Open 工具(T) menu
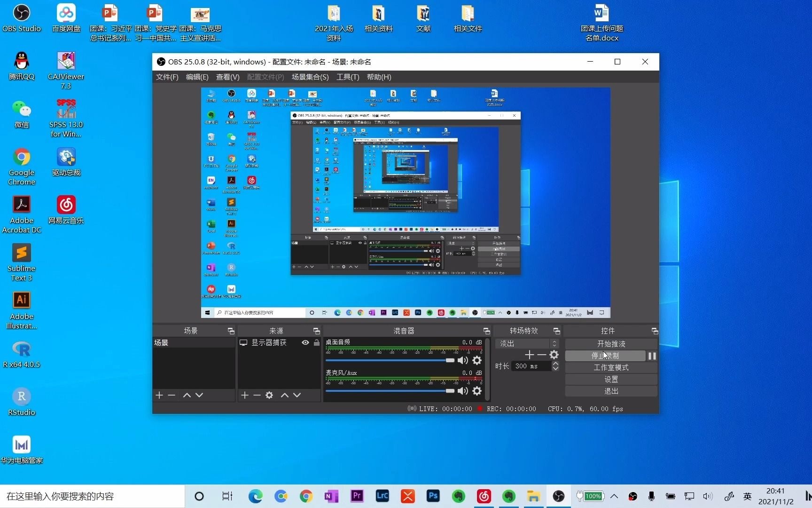The height and width of the screenshot is (508, 812). (x=348, y=77)
